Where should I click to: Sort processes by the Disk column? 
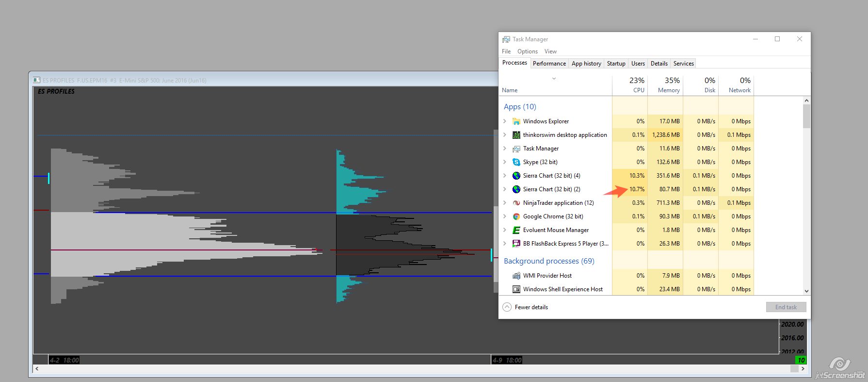701,84
